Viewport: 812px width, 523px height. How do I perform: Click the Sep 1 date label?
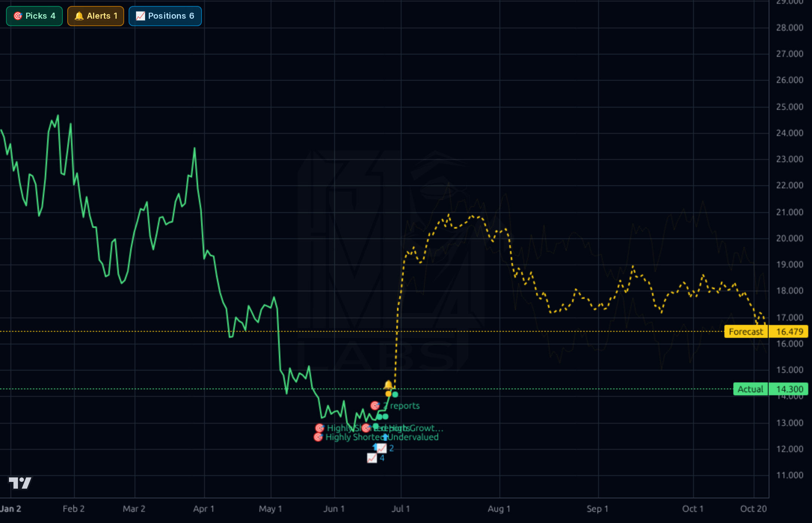coord(597,509)
